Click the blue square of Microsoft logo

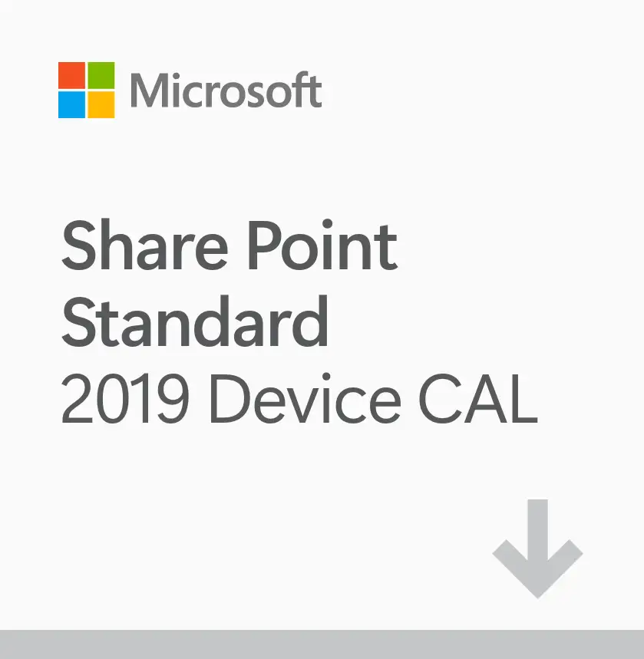[x=71, y=104]
